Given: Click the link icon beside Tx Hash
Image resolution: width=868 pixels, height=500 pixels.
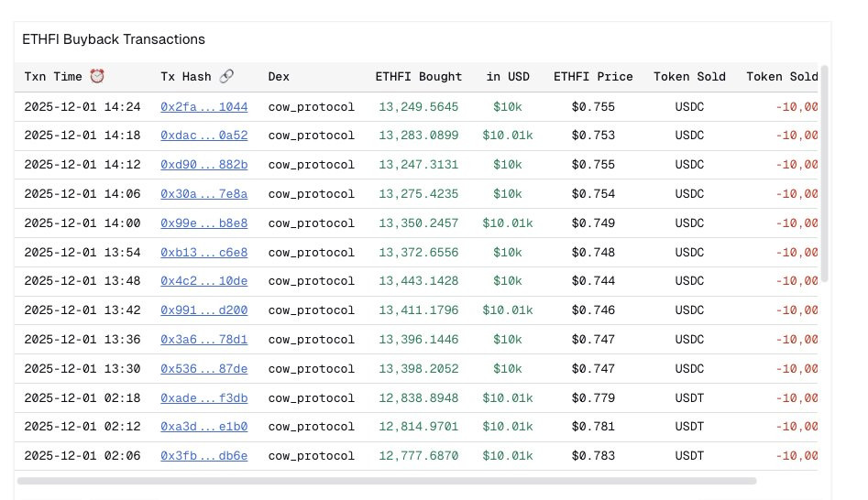Looking at the screenshot, I should 226,77.
